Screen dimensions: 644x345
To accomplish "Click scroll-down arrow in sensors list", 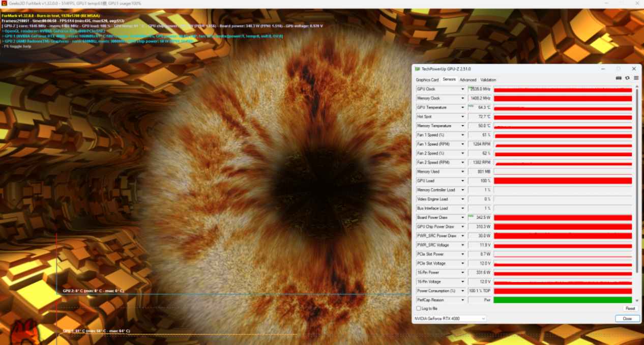I will click(x=636, y=301).
